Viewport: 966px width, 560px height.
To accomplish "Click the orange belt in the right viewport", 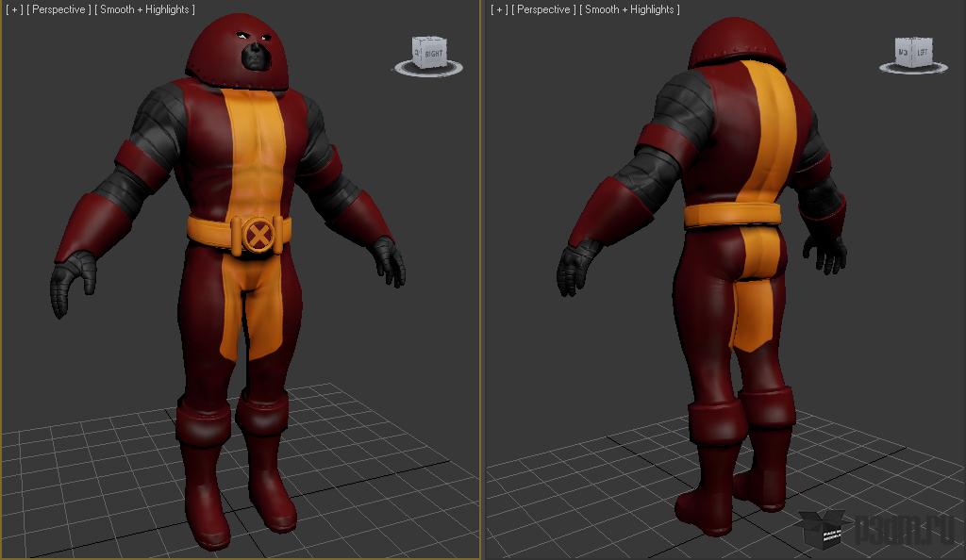I will [x=732, y=215].
